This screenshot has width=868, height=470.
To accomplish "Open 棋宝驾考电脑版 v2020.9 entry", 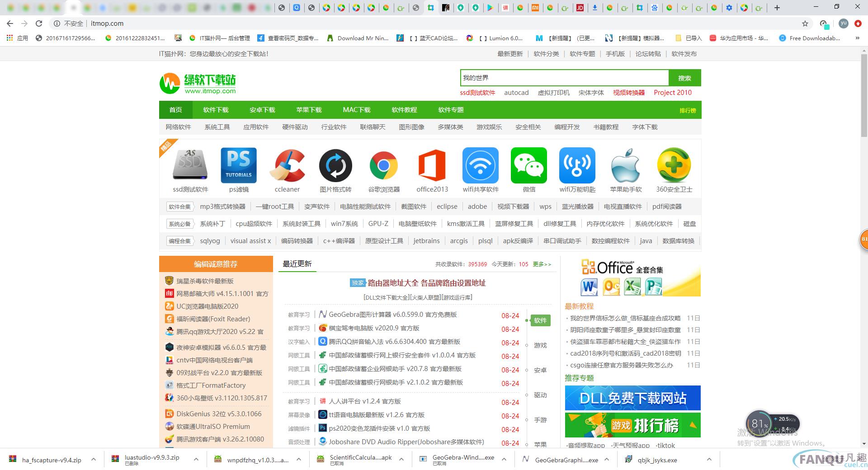I will pos(374,328).
